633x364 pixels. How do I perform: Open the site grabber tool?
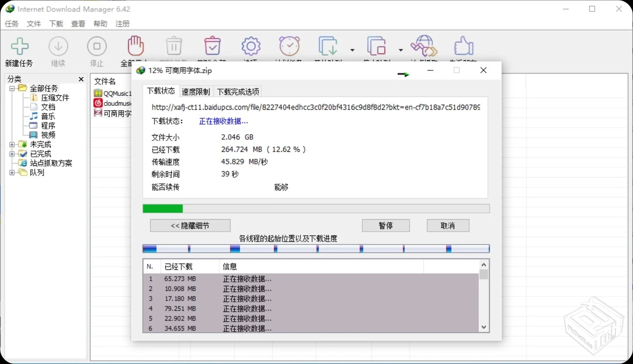[x=424, y=46]
